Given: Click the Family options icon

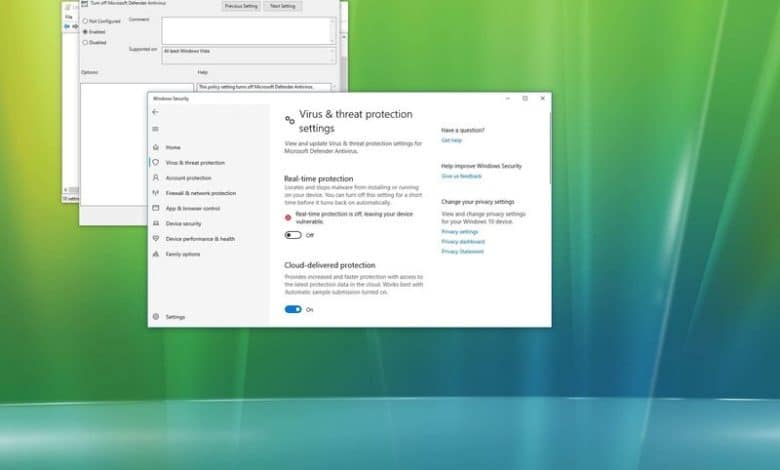Looking at the screenshot, I should tap(156, 254).
